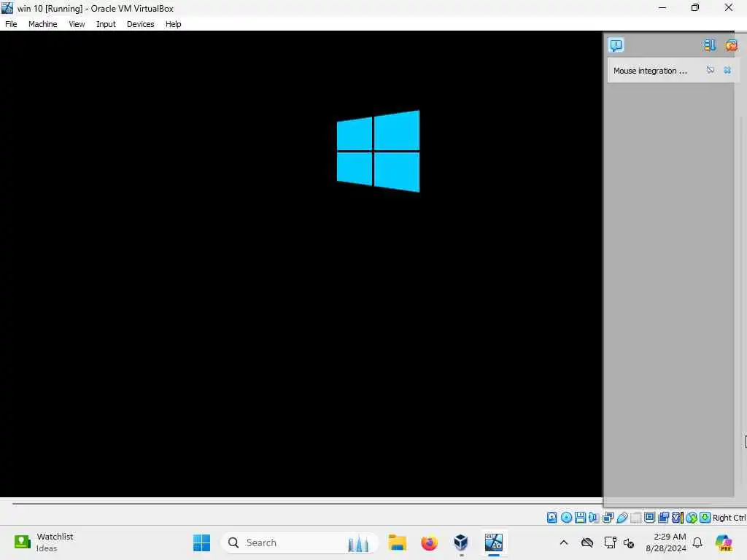Open the Input menu

(106, 24)
